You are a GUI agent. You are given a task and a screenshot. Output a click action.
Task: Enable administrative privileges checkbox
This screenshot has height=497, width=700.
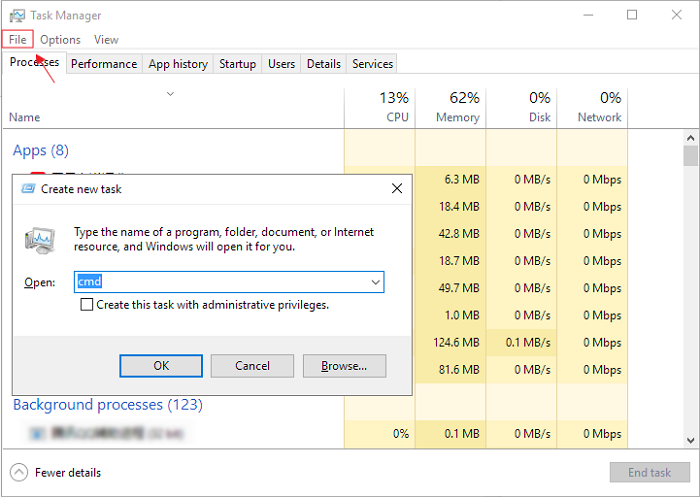88,304
